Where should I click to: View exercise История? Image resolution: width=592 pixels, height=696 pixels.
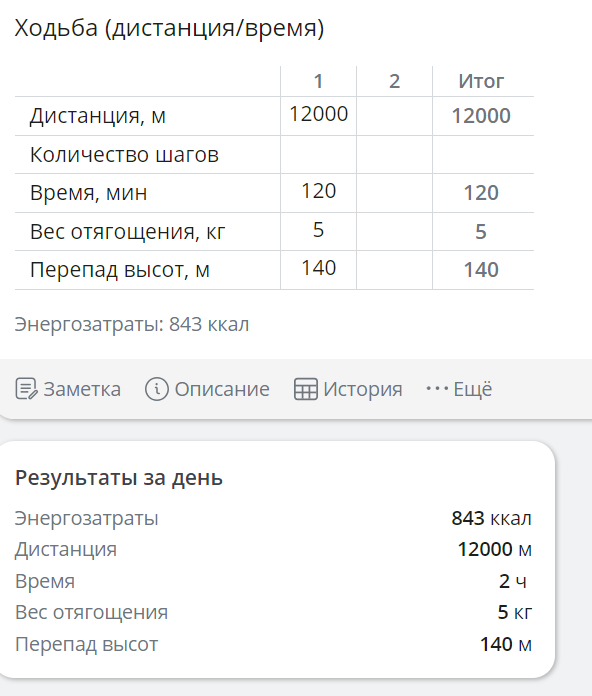tap(348, 389)
